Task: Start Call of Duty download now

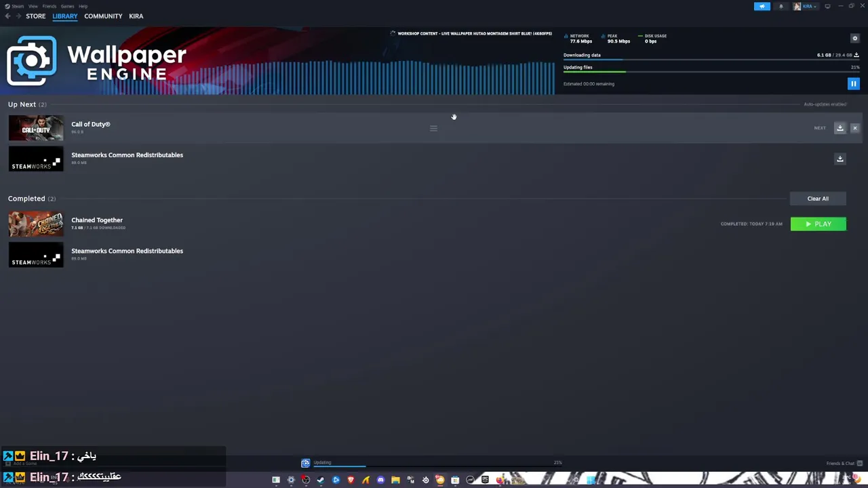Action: [x=840, y=128]
